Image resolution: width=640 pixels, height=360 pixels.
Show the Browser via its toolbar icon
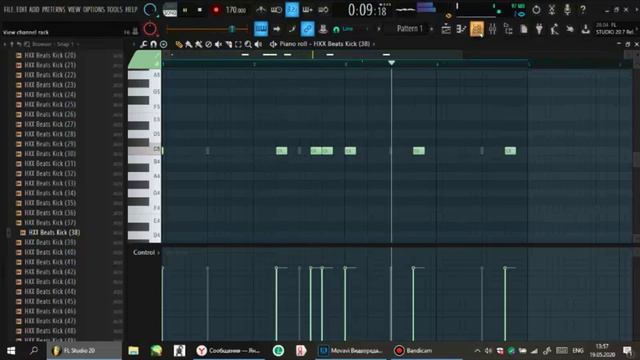[508, 29]
